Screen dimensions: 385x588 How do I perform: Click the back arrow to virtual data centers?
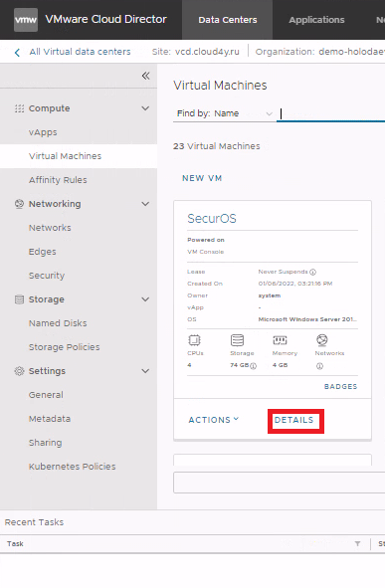click(17, 52)
